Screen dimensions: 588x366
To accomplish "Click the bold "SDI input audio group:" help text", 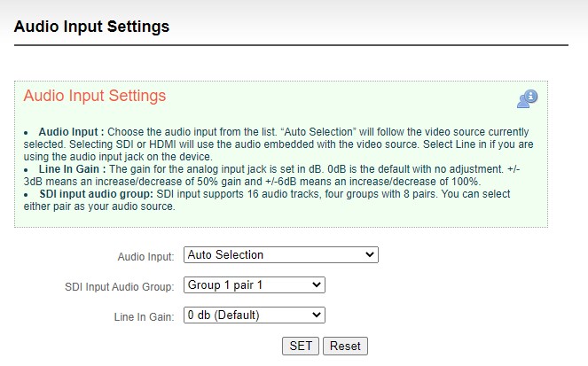I will (x=96, y=194).
